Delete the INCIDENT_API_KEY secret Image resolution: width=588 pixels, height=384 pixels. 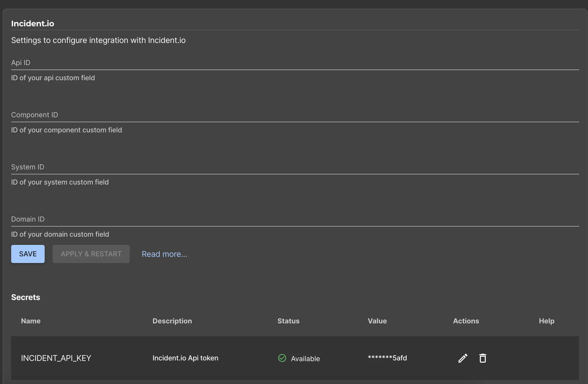click(483, 358)
